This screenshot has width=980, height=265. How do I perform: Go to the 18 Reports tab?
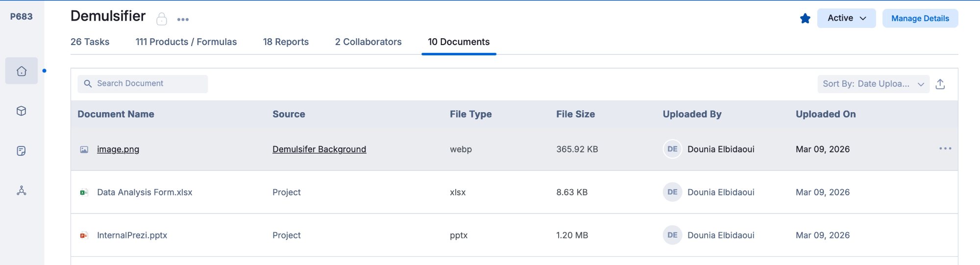pyautogui.click(x=286, y=42)
